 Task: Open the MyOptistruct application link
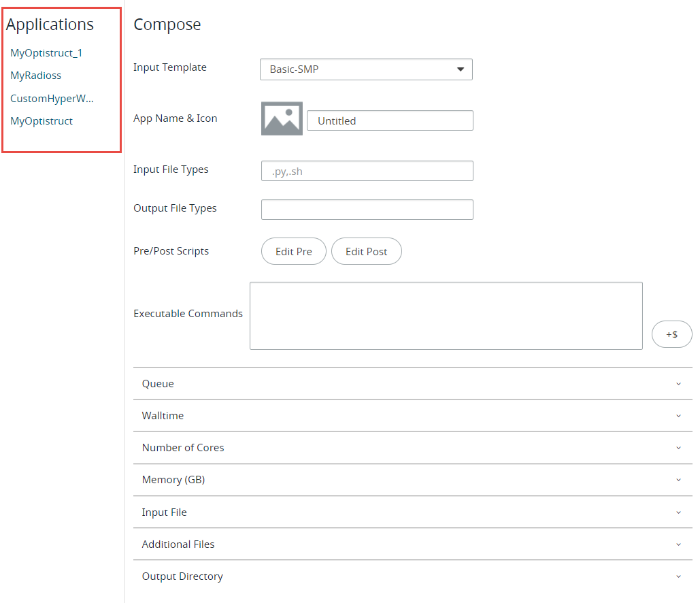(x=41, y=121)
